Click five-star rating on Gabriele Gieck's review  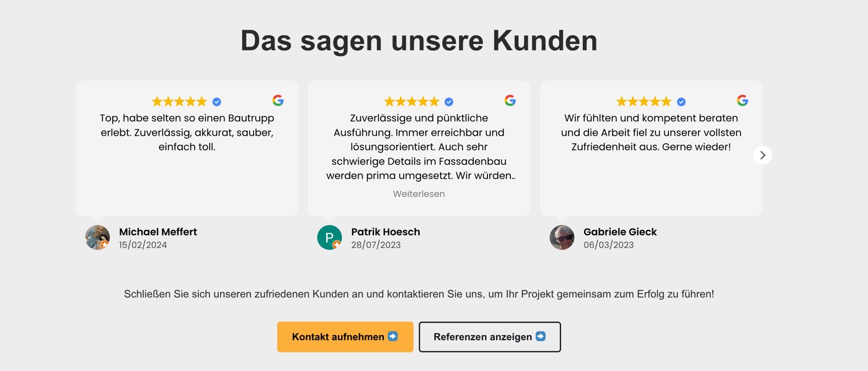point(644,102)
